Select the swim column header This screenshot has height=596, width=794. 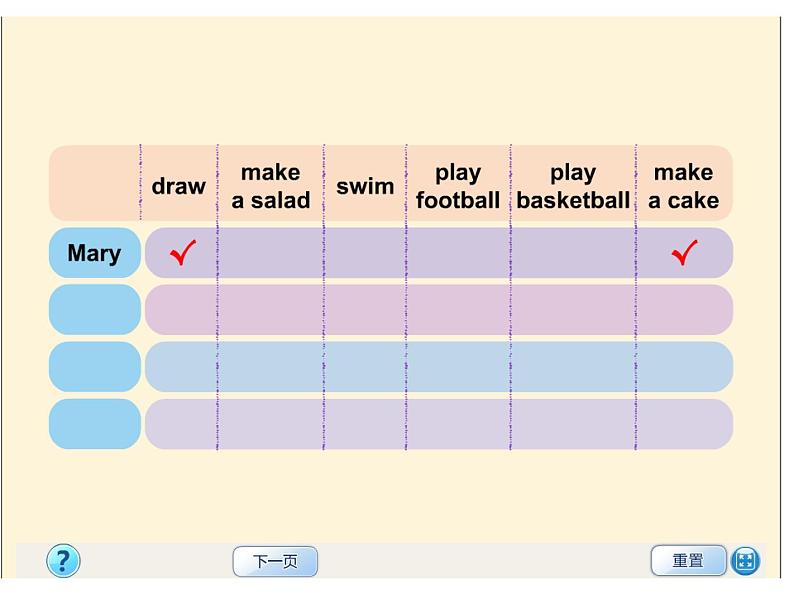tap(365, 186)
